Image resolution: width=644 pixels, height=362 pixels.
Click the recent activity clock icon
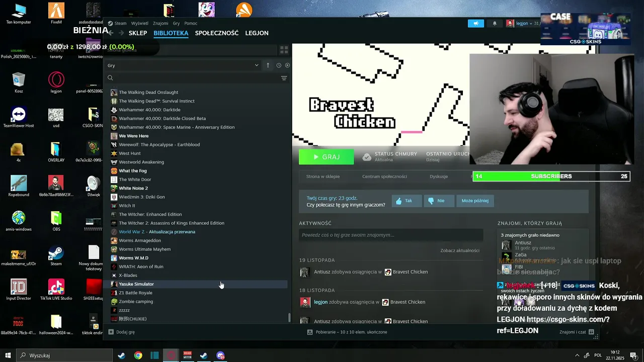point(279,65)
